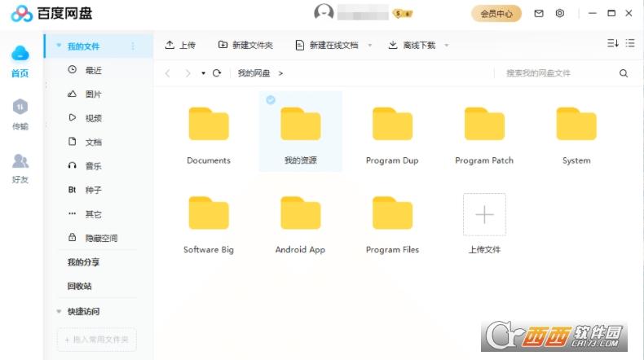Open 回收站 recycle bin

pyautogui.click(x=80, y=286)
